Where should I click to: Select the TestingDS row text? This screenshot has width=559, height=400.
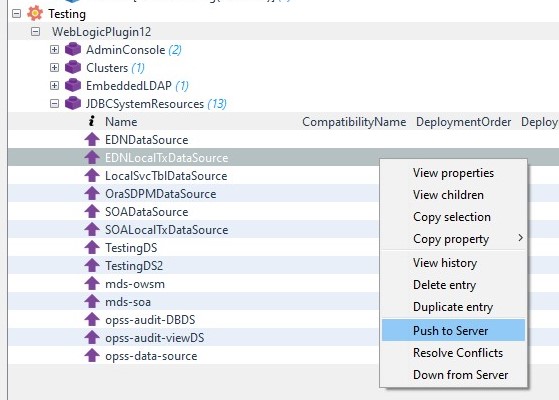(131, 248)
